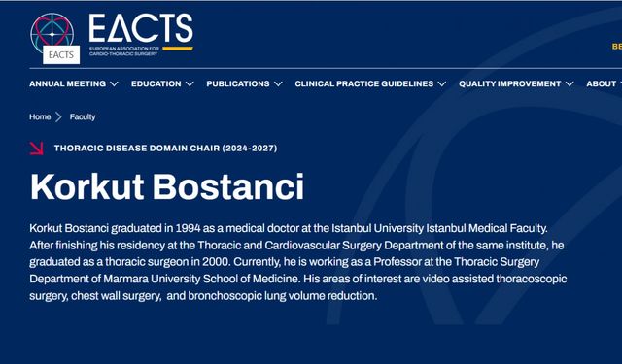The image size is (622, 364).
Task: Open the About menu
Action: click(602, 84)
